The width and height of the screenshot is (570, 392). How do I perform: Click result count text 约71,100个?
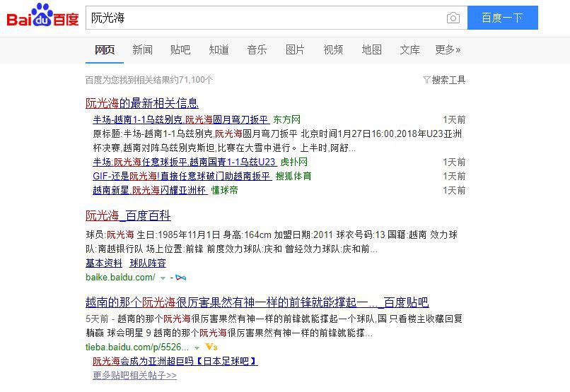click(190, 80)
